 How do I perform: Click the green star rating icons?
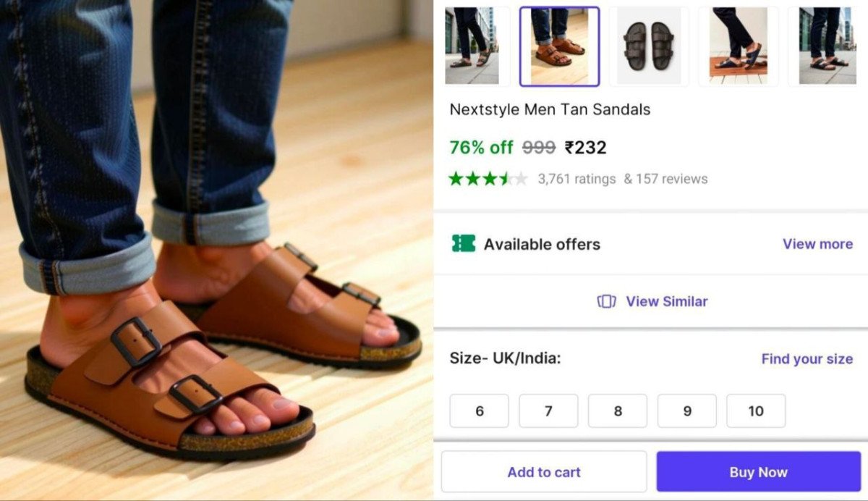tap(488, 179)
